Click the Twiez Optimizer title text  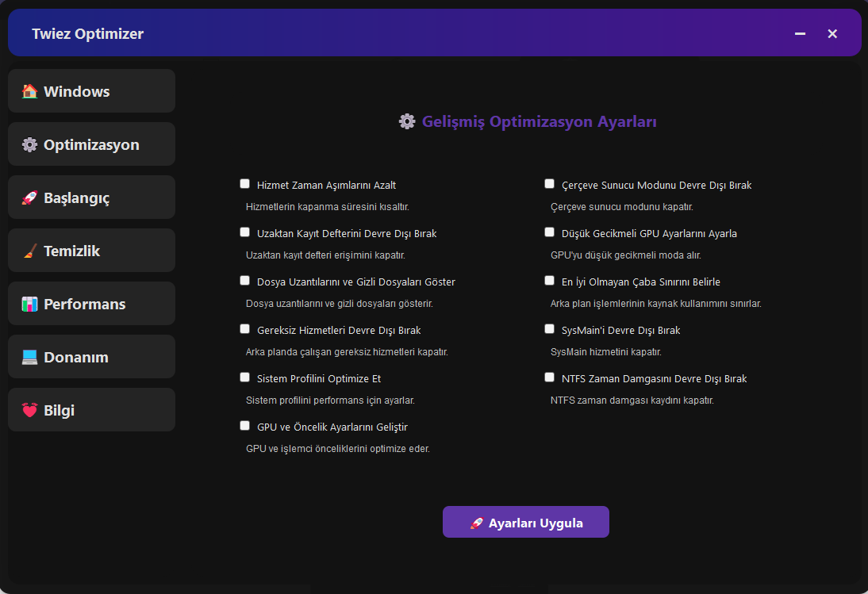coord(87,34)
